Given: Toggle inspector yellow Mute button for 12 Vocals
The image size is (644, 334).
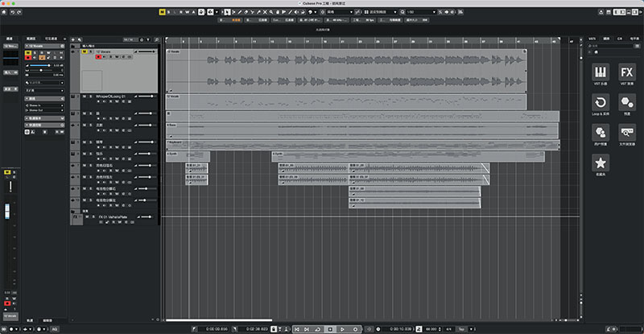Looking at the screenshot, I should click(28, 52).
